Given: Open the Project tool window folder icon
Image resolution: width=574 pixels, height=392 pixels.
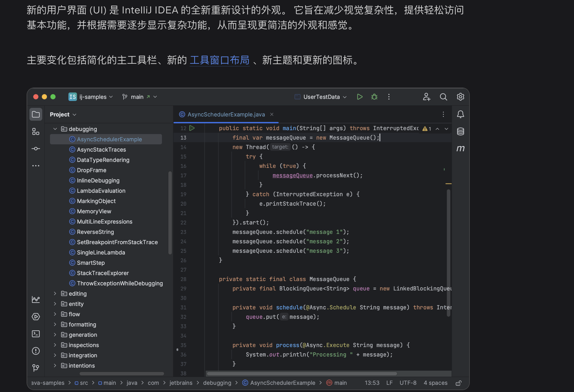Looking at the screenshot, I should click(36, 114).
